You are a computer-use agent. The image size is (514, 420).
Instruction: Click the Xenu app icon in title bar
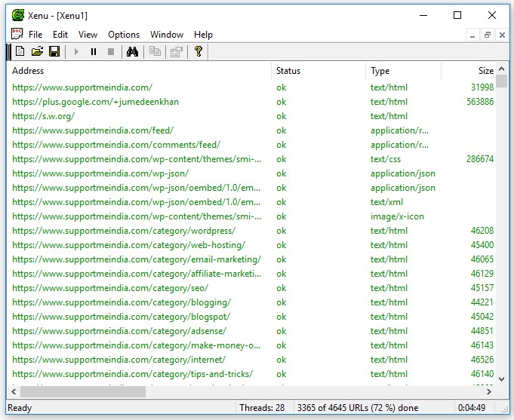[x=17, y=15]
